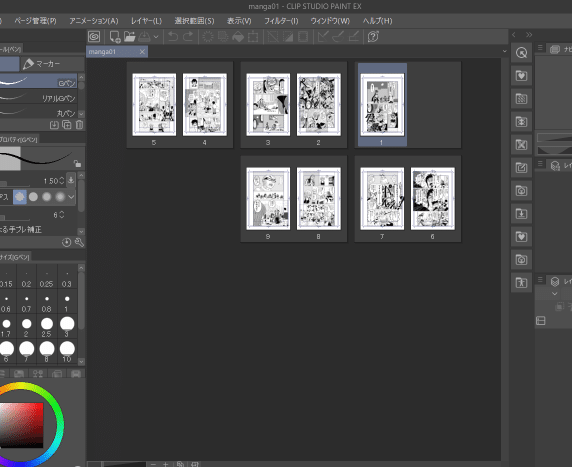Screen dimensions: 572x467
Task: Open download material folder icon
Action: point(521,214)
